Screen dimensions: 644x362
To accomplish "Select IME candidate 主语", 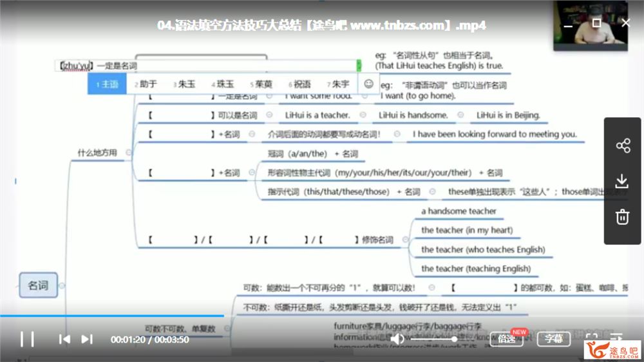I will click(x=108, y=84).
